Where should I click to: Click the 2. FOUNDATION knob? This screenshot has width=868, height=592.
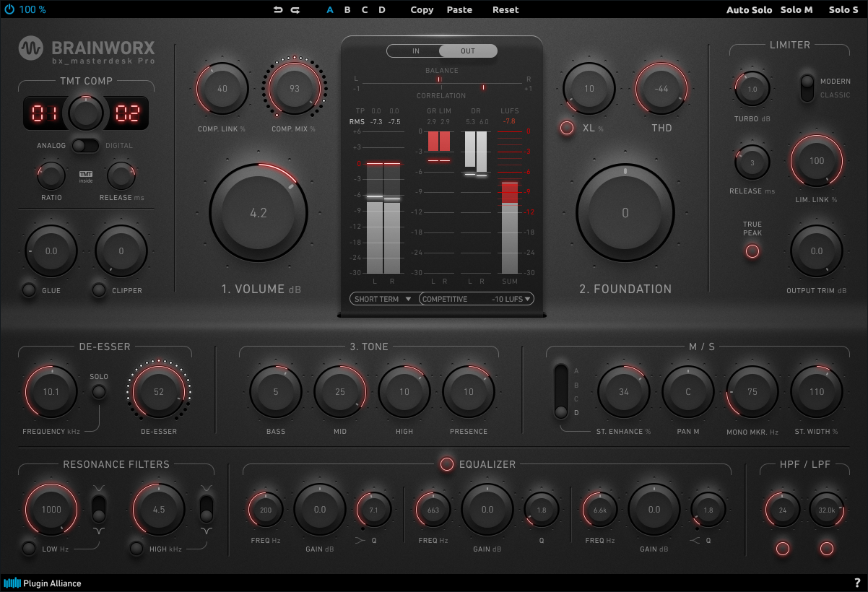(625, 213)
